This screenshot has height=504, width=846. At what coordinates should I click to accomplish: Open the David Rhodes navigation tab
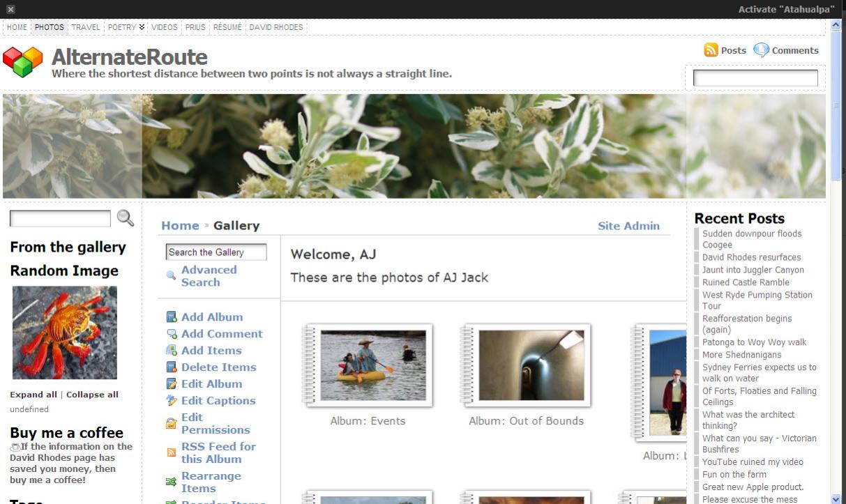(276, 27)
